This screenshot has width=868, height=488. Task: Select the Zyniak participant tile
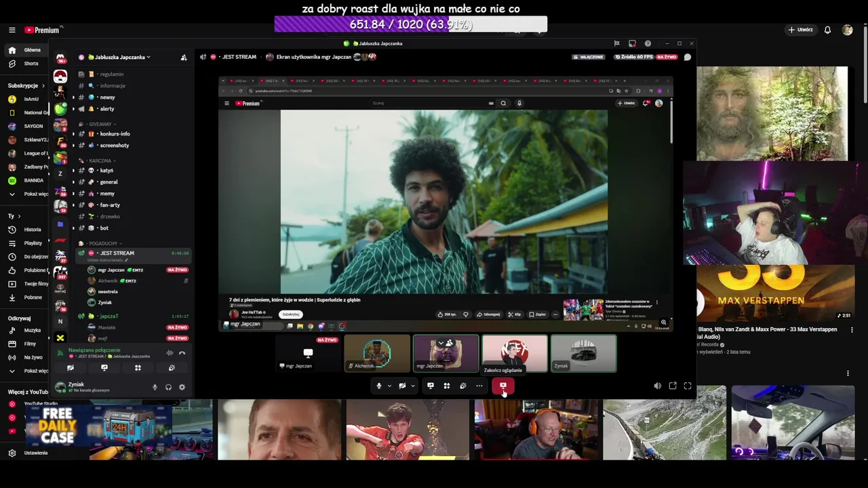(x=583, y=353)
